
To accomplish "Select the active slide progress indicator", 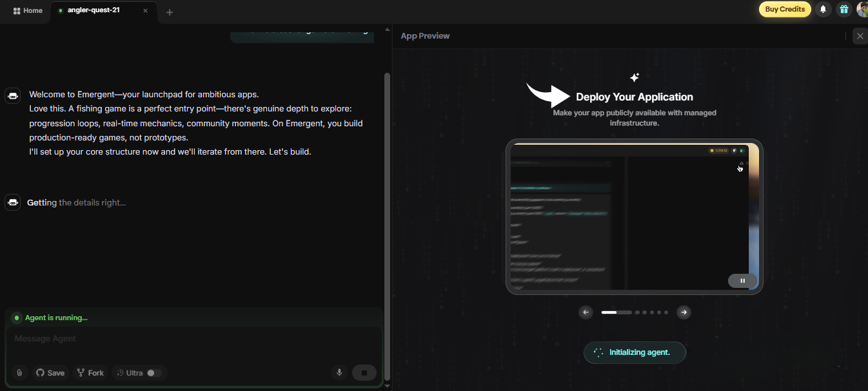I will pos(616,312).
